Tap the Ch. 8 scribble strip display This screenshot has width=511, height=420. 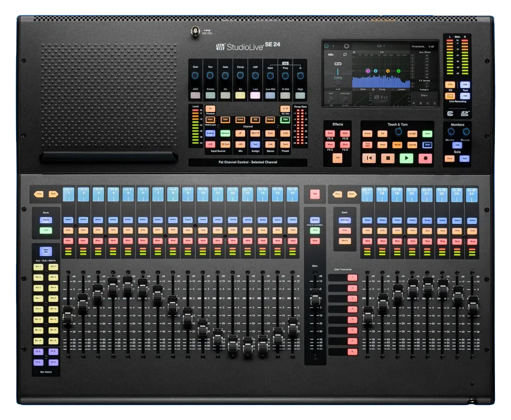click(173, 194)
